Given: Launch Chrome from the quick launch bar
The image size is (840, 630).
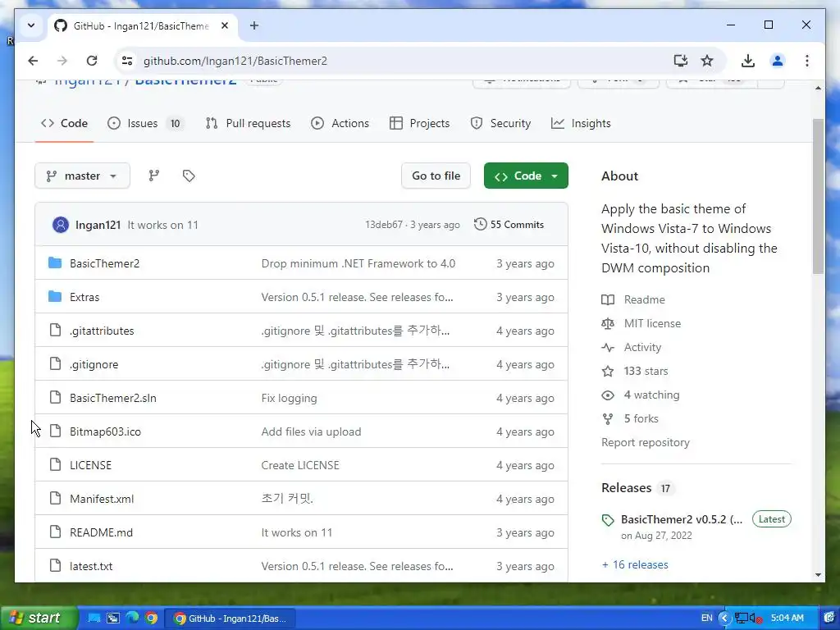Looking at the screenshot, I should [x=152, y=619].
